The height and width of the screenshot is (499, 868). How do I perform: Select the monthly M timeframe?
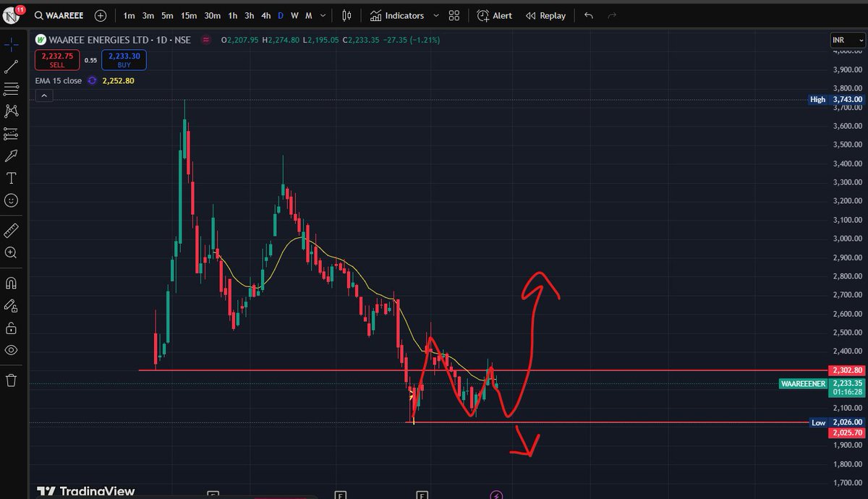309,15
